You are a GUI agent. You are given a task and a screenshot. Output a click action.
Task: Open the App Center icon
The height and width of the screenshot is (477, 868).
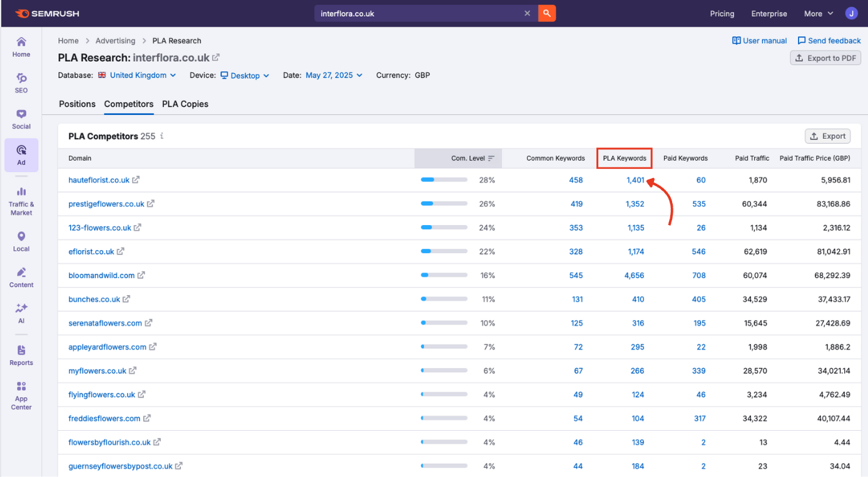click(21, 395)
